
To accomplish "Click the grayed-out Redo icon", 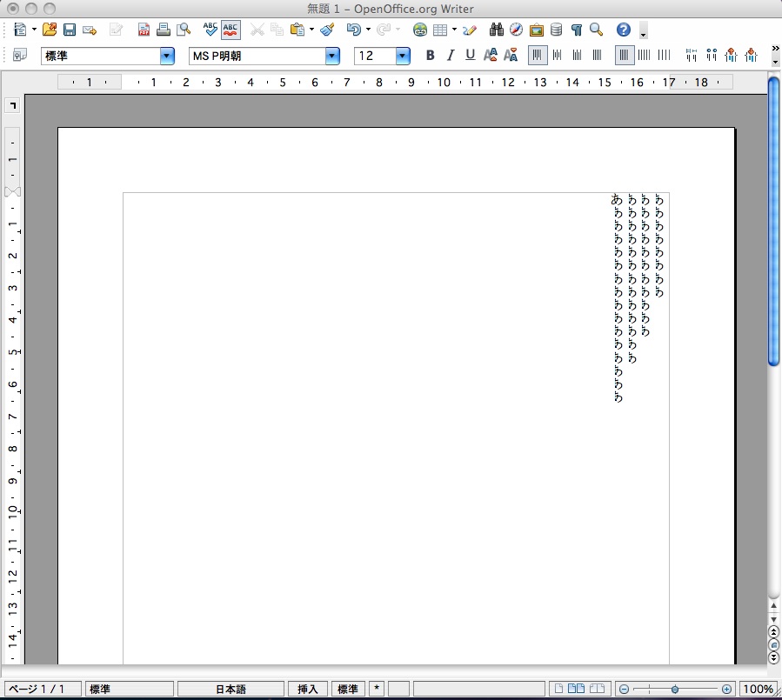I will (383, 30).
